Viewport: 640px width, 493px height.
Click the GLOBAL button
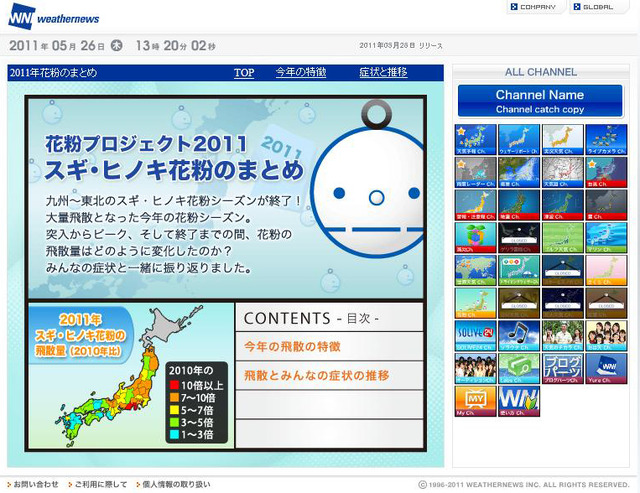click(599, 7)
